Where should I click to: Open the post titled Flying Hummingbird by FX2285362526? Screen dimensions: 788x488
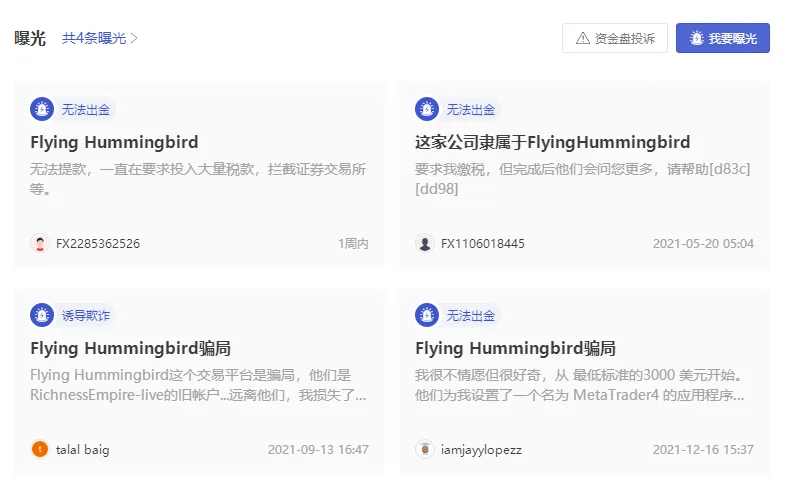point(115,143)
